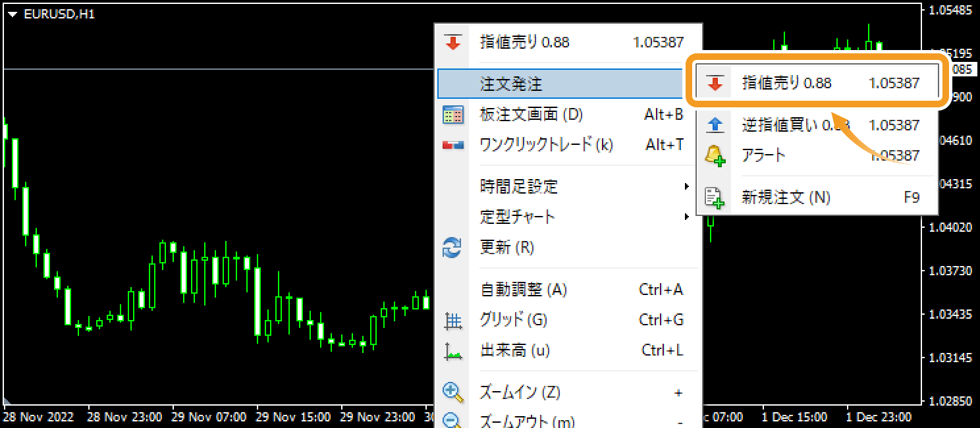This screenshot has height=428, width=980.
Task: Click the One Click Trading icon
Action: [x=452, y=145]
